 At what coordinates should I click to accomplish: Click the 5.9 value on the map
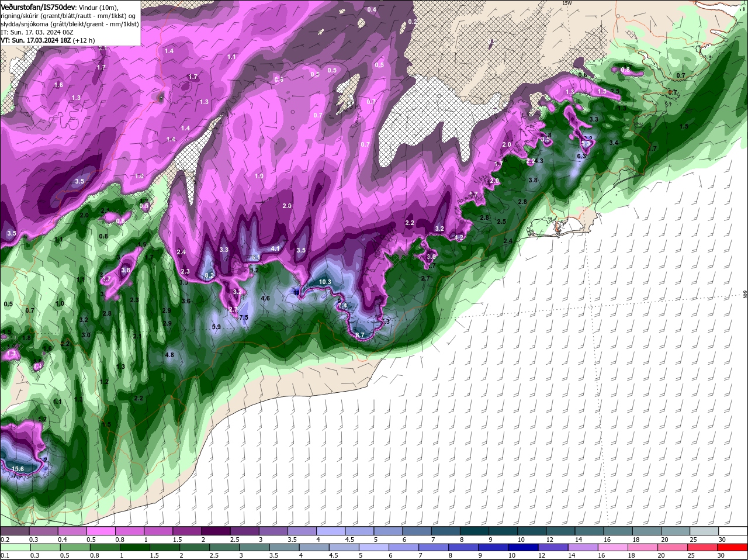click(216, 327)
